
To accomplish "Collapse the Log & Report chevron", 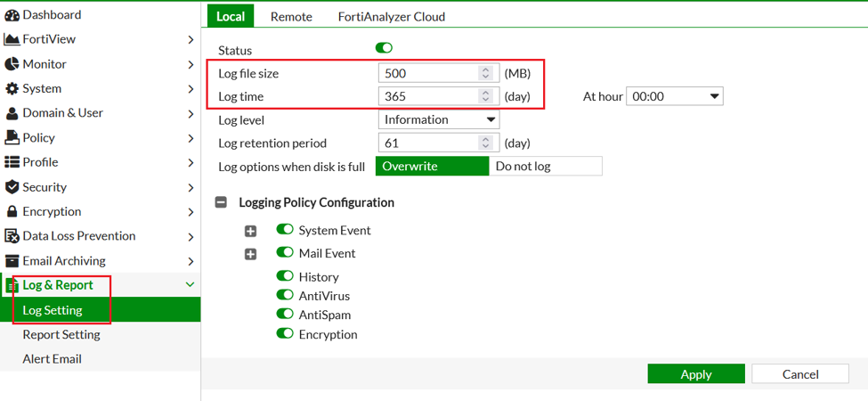I will (x=191, y=284).
